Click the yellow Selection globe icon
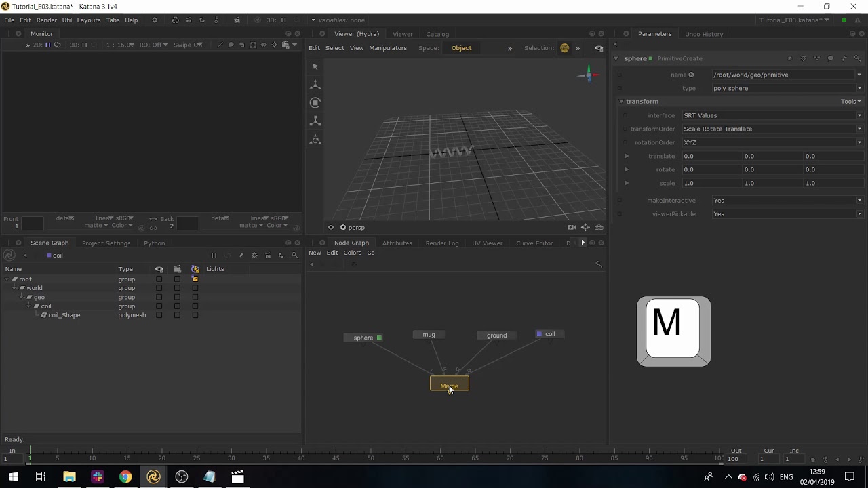The image size is (868, 488). point(564,48)
